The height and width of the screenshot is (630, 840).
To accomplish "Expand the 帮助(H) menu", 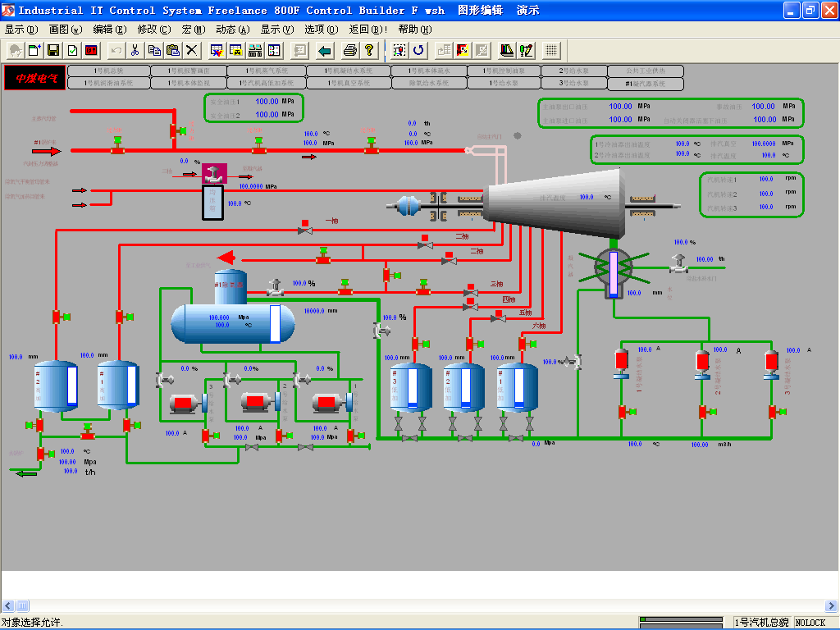I will click(x=414, y=29).
